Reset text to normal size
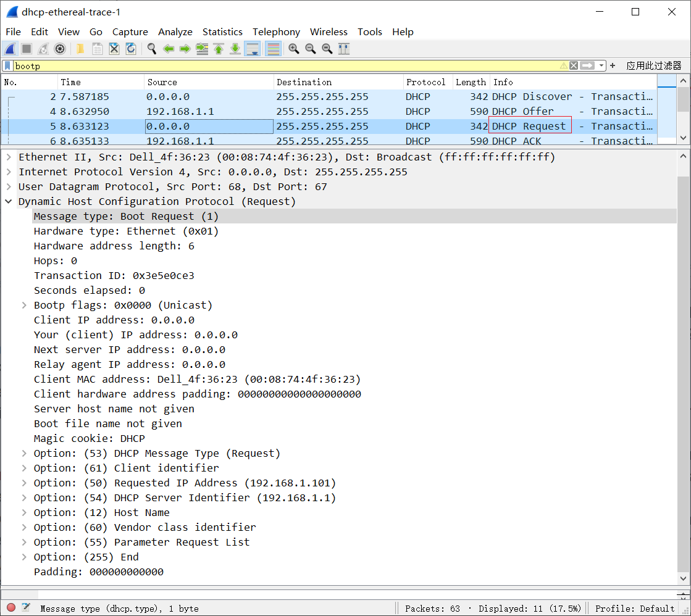The image size is (691, 616). tap(327, 49)
